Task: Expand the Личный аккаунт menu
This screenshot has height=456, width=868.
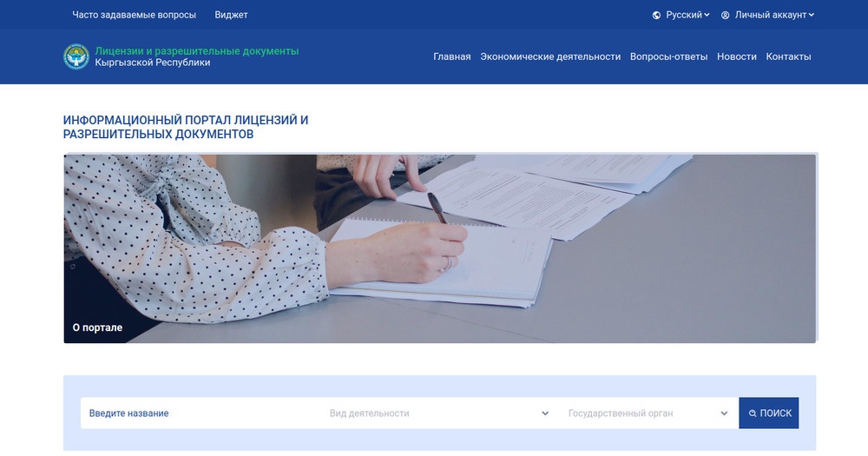Action: click(773, 15)
